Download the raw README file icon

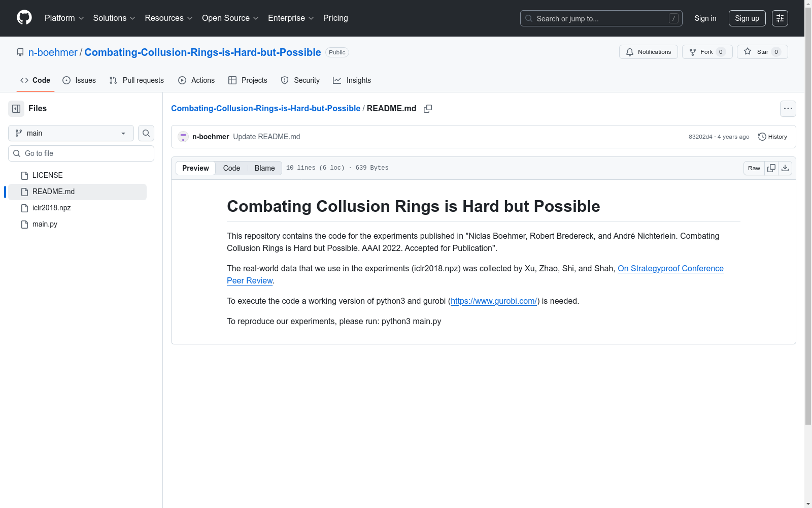[785, 168]
